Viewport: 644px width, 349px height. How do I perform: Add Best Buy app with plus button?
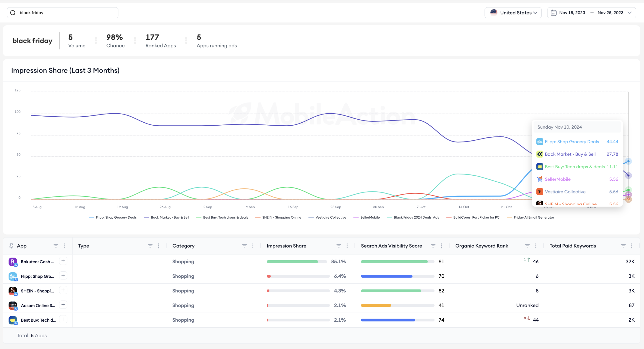pyautogui.click(x=63, y=319)
